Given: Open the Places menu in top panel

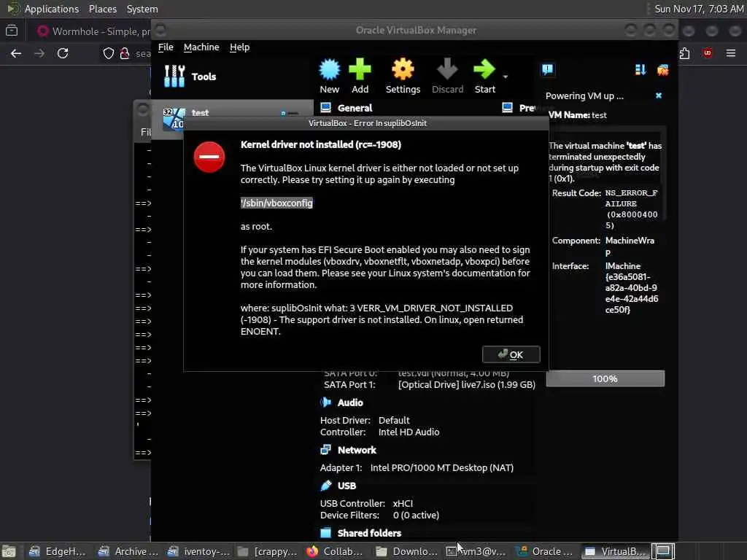Looking at the screenshot, I should click(x=102, y=9).
